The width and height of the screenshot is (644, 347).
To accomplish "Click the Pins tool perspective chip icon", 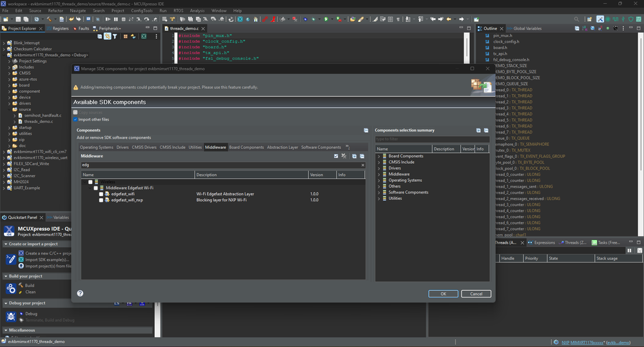I will 608,19.
